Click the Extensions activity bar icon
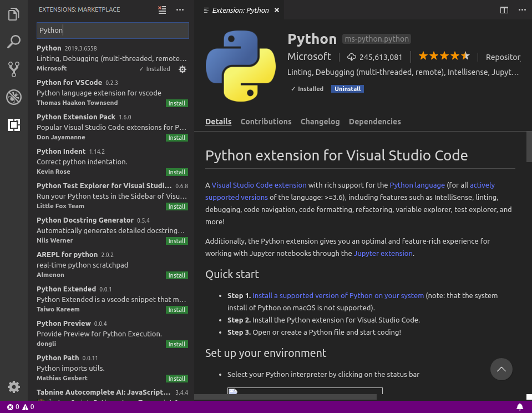The height and width of the screenshot is (413, 532). tap(14, 125)
